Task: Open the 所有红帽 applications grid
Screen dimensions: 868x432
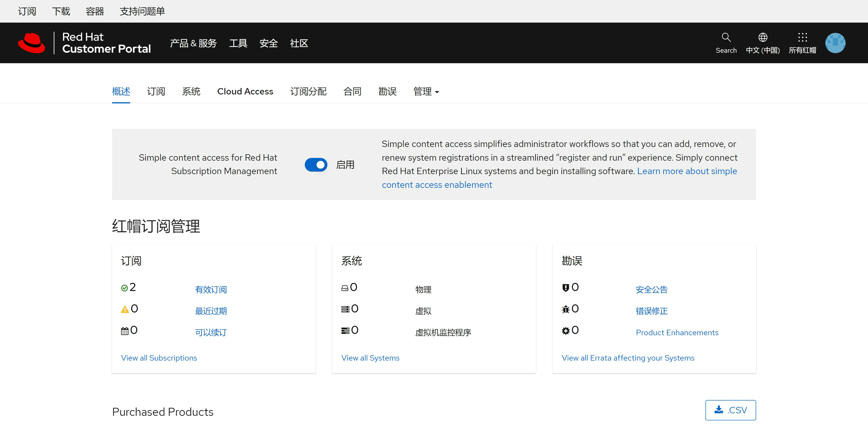Action: [803, 38]
